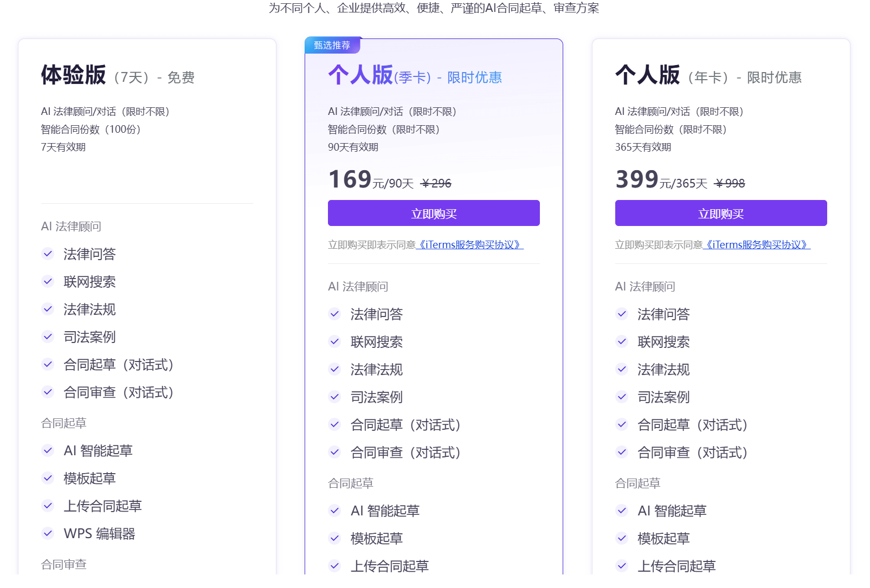Open the iTerms服务购买协议 link in yearly plan
Screen dimensions: 870x588
click(x=757, y=244)
